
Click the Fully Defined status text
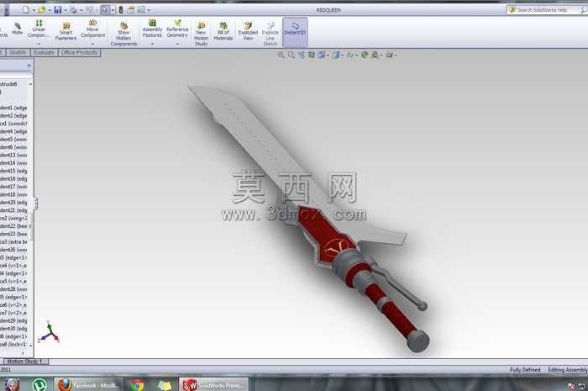525,370
